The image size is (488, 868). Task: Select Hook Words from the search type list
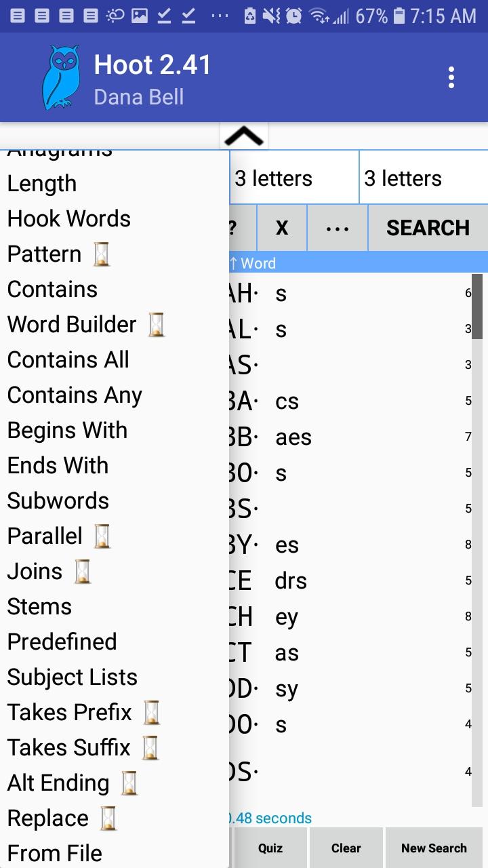click(69, 219)
